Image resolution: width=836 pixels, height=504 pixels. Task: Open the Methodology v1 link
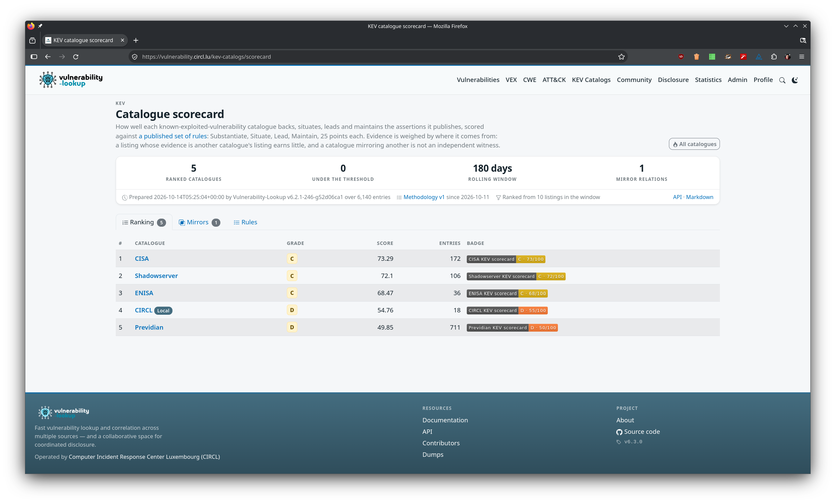pos(424,197)
